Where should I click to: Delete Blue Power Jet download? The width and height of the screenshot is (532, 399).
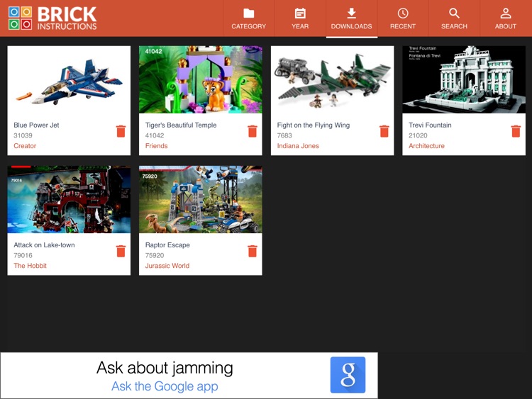[121, 131]
